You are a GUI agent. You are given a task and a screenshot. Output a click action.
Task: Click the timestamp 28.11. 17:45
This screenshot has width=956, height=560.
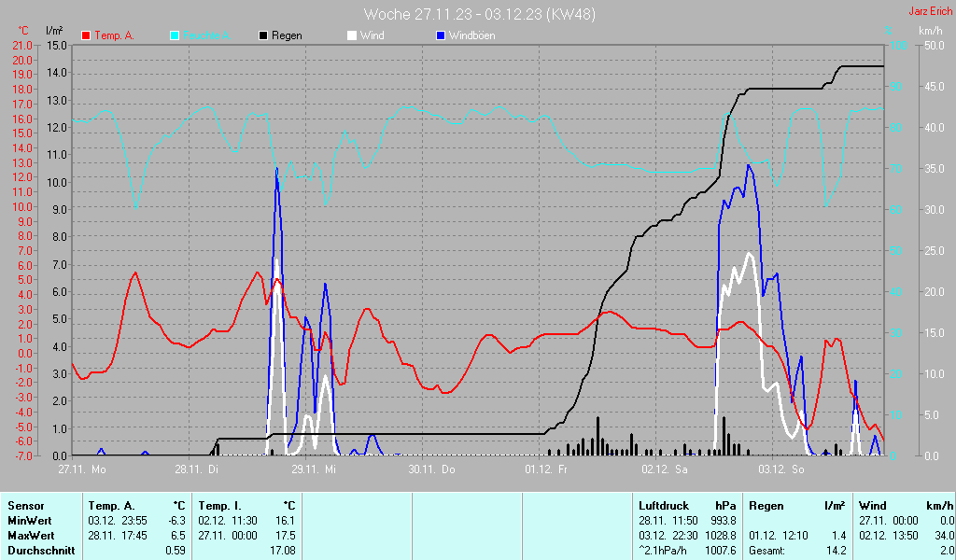point(117,536)
